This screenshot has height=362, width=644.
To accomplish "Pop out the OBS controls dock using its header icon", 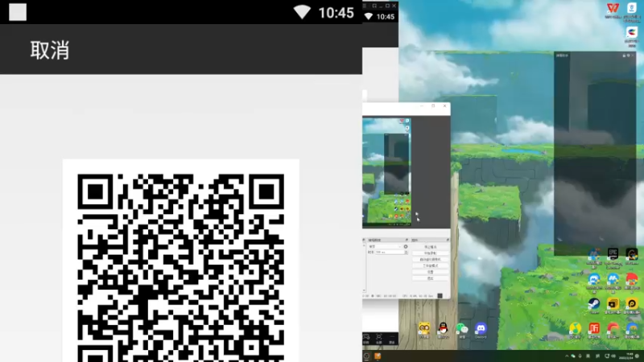I will click(x=448, y=240).
